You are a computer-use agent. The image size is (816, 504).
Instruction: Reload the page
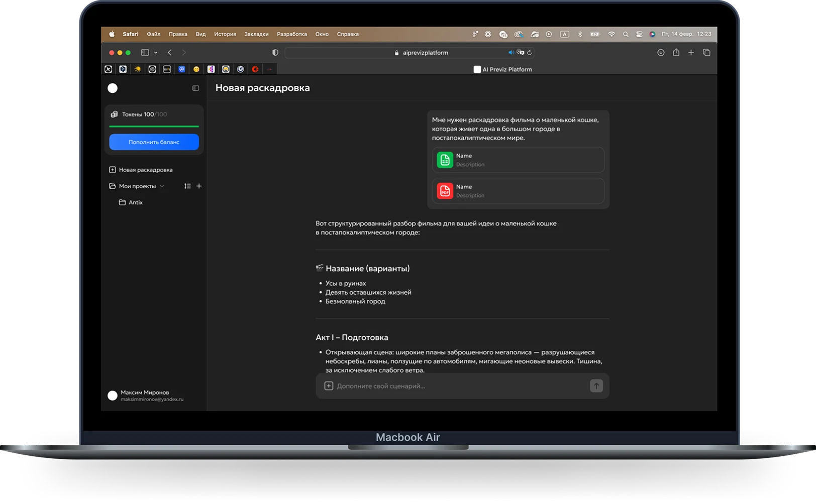click(x=529, y=53)
